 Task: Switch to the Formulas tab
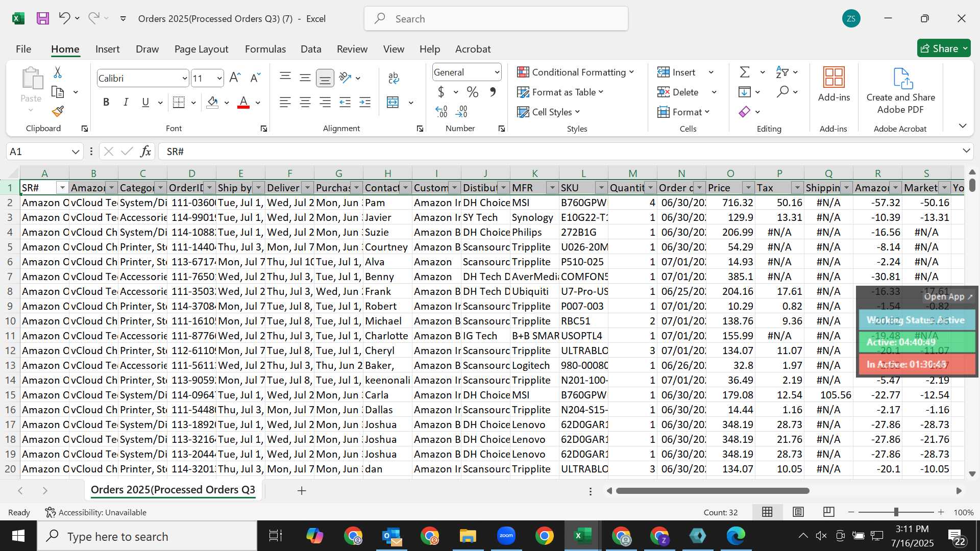(265, 49)
